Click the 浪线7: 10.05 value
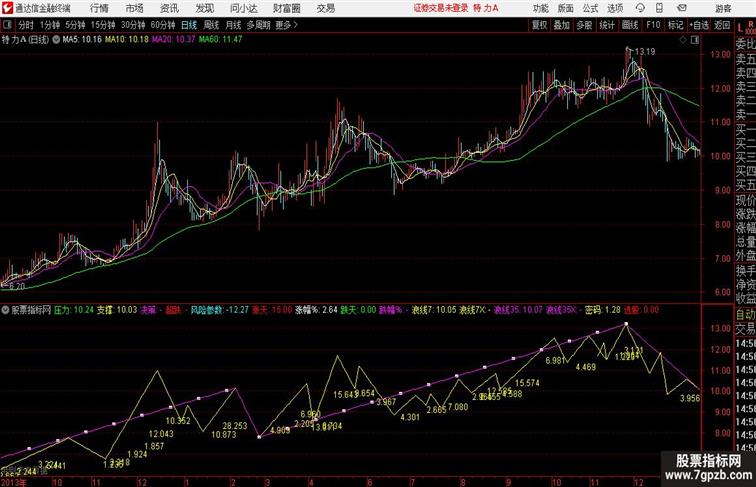Screen dimensions: 756x487 point(433,310)
